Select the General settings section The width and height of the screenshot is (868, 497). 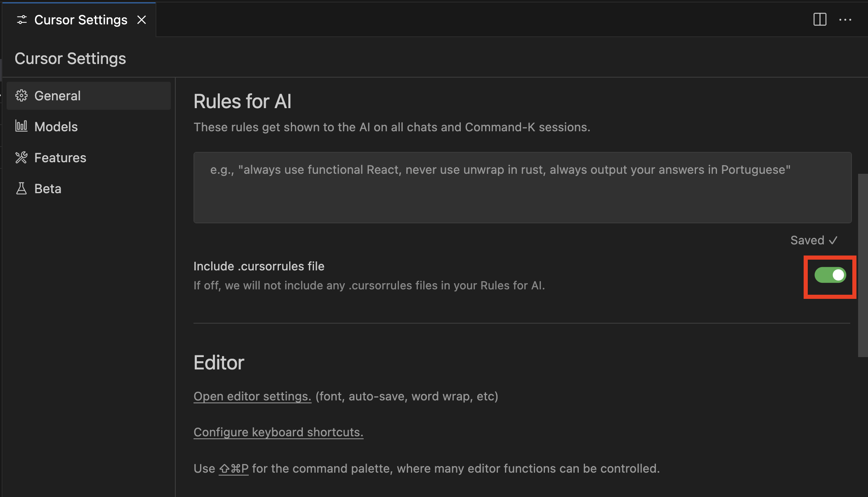tap(57, 96)
